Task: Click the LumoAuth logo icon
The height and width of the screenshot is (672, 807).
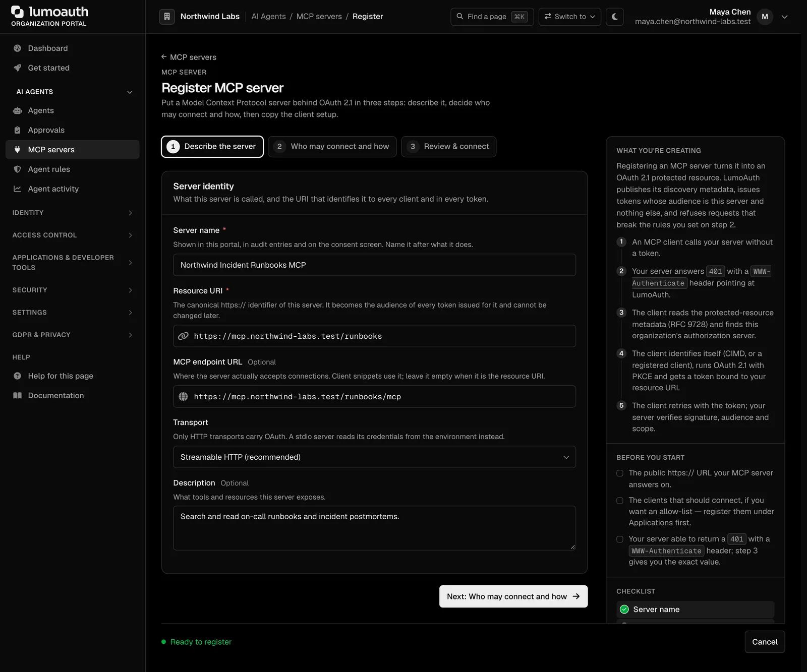Action: (x=18, y=12)
